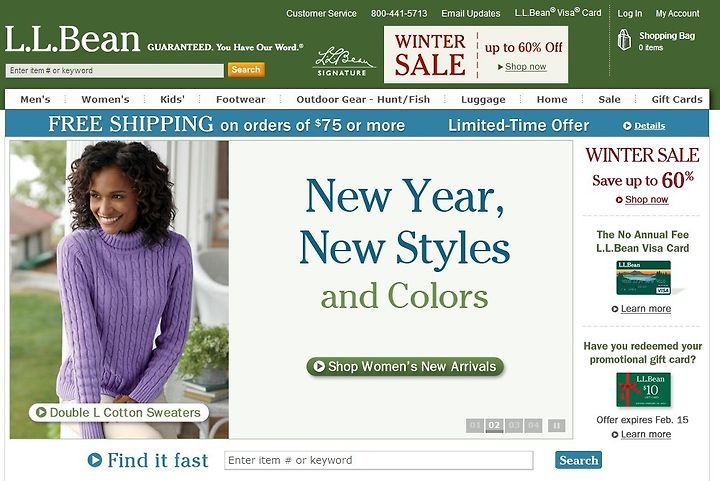Open free shipping Details link
The image size is (720, 481).
[x=644, y=126]
